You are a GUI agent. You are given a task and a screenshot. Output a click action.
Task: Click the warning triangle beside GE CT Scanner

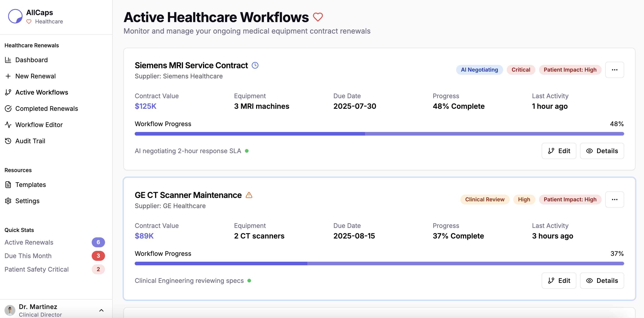coord(249,195)
